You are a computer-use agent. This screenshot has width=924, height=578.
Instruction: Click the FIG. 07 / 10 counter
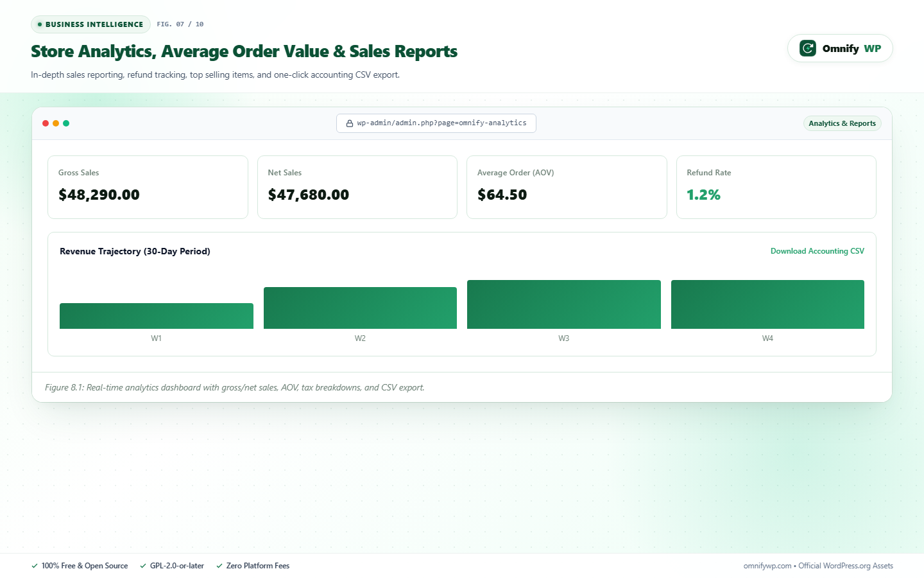tap(180, 24)
